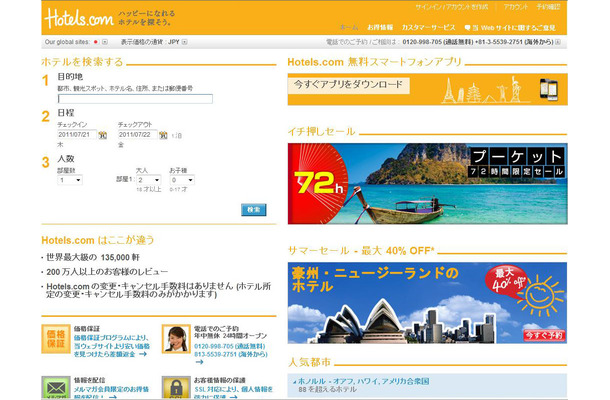
Task: Focus the 目的地 destination input field
Action: 135,98
